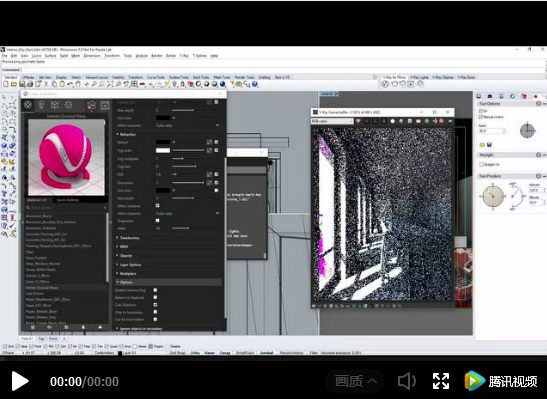Select the Lights bulb icon in Asset Editor
The image size is (547, 399).
click(41, 105)
